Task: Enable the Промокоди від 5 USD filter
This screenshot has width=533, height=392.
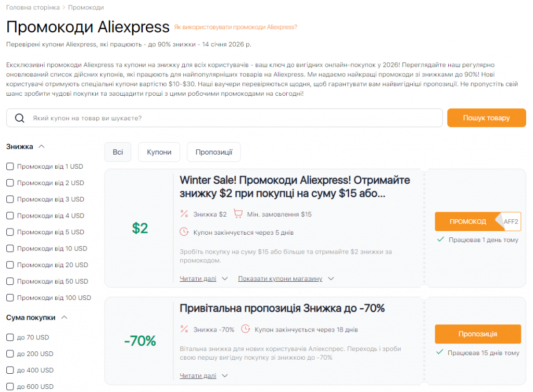Action: [9, 232]
